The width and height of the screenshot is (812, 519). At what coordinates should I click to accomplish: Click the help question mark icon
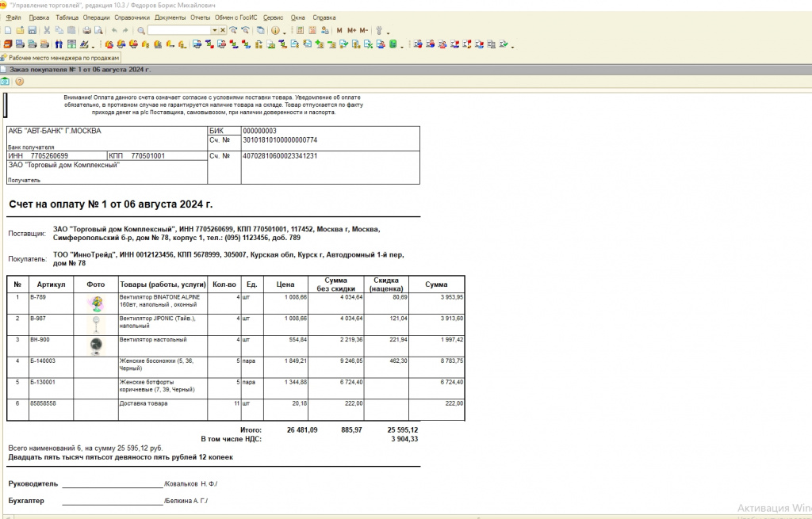(19, 81)
